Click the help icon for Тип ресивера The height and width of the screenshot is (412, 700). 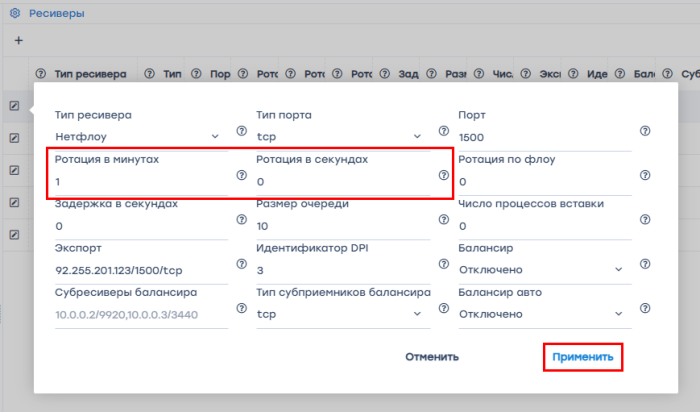[241, 131]
